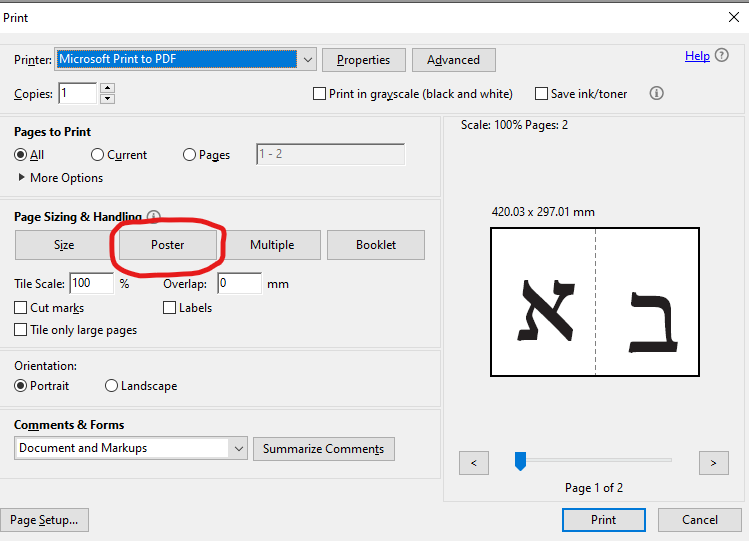Click the Overlap input field

(239, 284)
